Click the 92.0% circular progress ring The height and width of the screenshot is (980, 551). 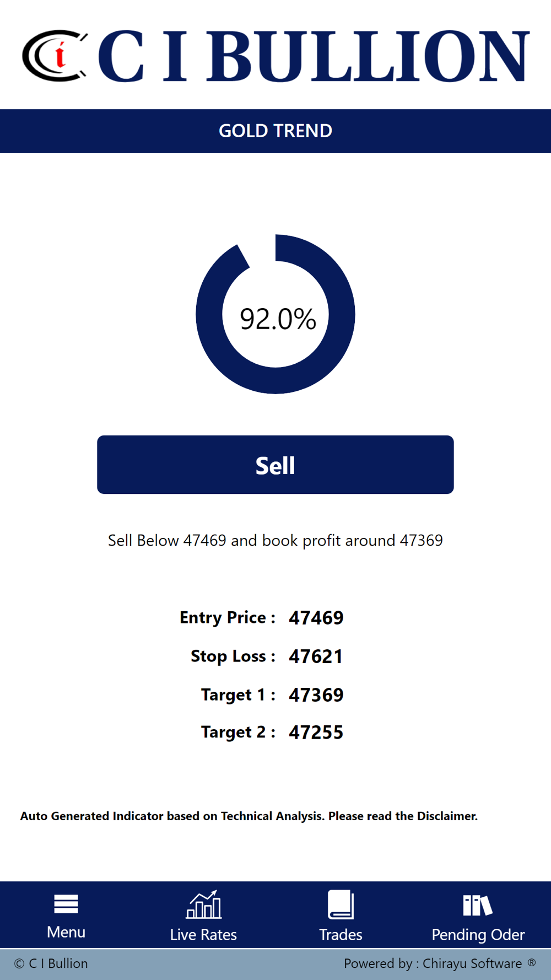(275, 314)
